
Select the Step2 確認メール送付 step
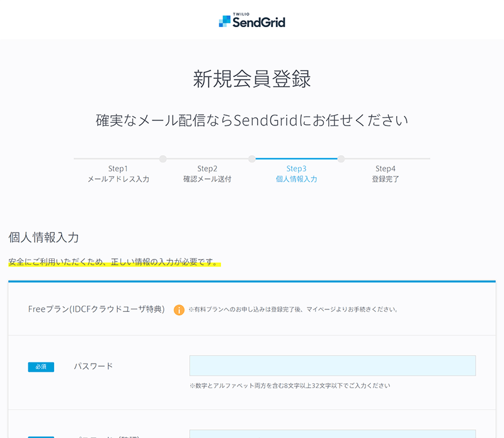[x=207, y=174]
